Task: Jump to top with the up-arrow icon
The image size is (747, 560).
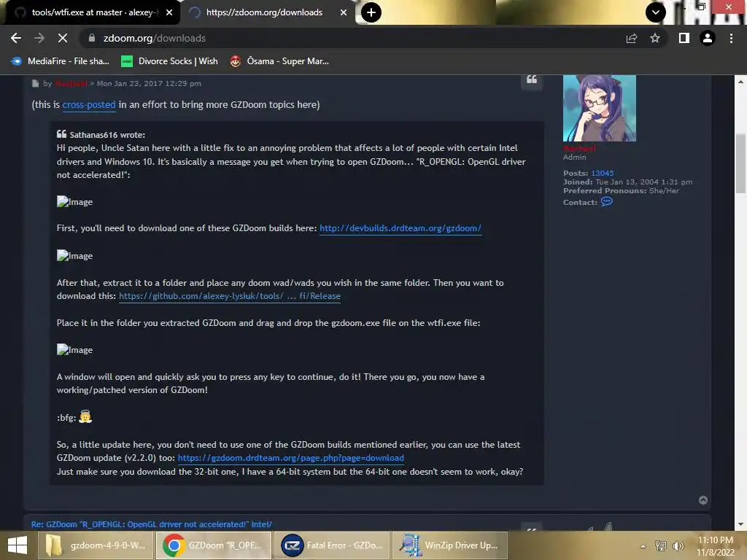Action: [703, 500]
